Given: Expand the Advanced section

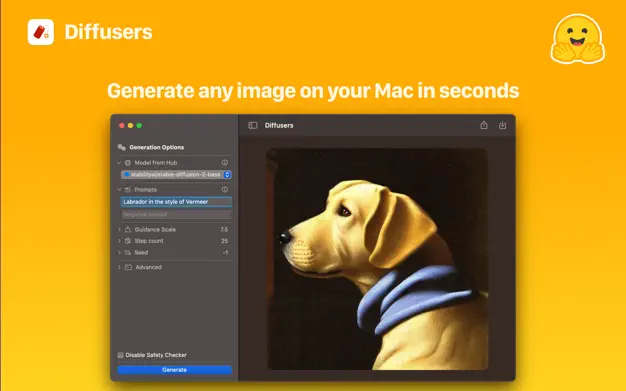Looking at the screenshot, I should [x=119, y=267].
